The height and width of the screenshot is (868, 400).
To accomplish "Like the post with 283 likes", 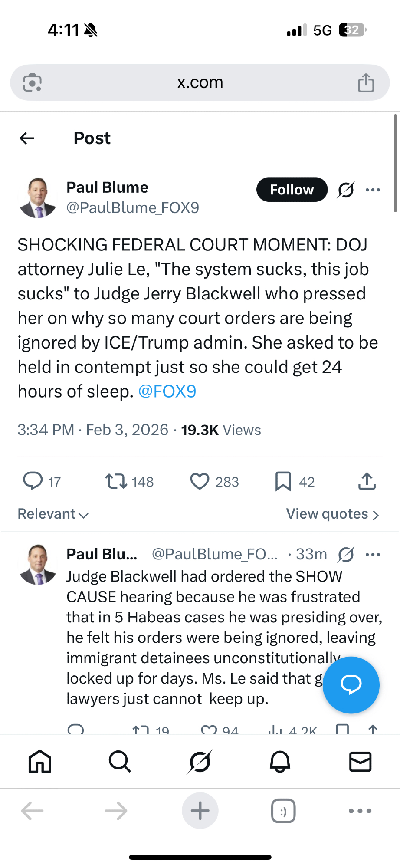I will (x=200, y=481).
